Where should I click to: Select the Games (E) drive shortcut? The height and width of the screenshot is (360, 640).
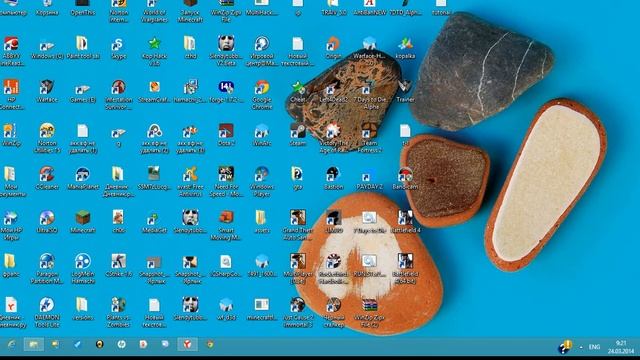[83, 93]
